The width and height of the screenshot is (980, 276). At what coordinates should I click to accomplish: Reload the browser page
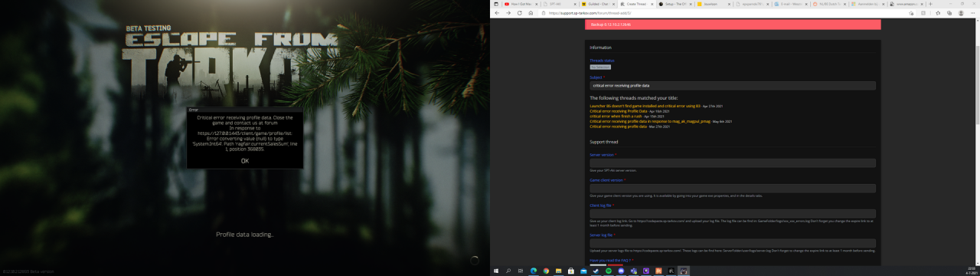pyautogui.click(x=519, y=13)
